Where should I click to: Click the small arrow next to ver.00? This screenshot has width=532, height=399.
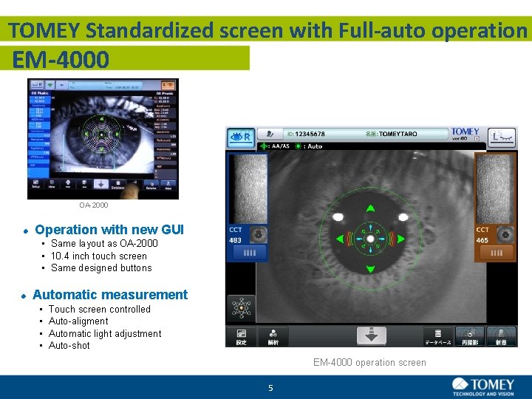tap(477, 138)
